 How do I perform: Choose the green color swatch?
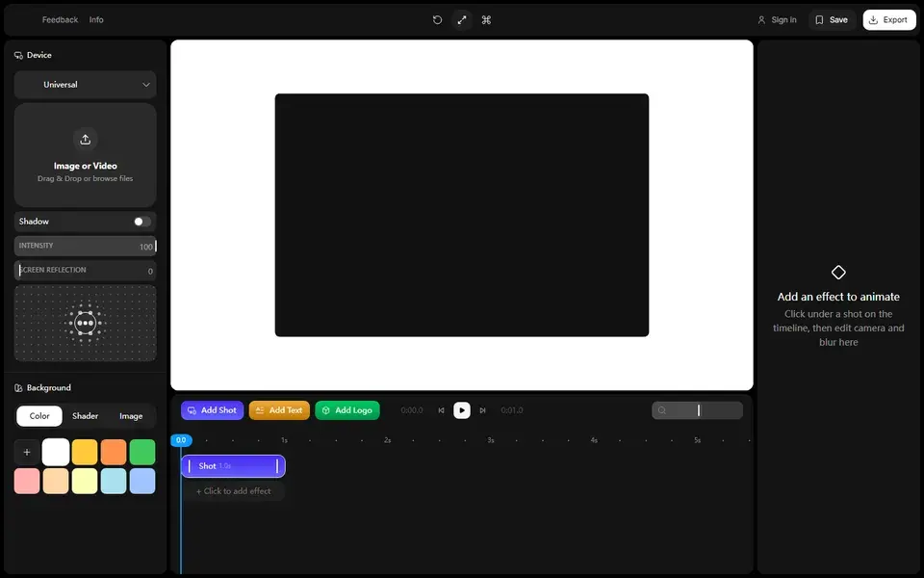pyautogui.click(x=142, y=453)
